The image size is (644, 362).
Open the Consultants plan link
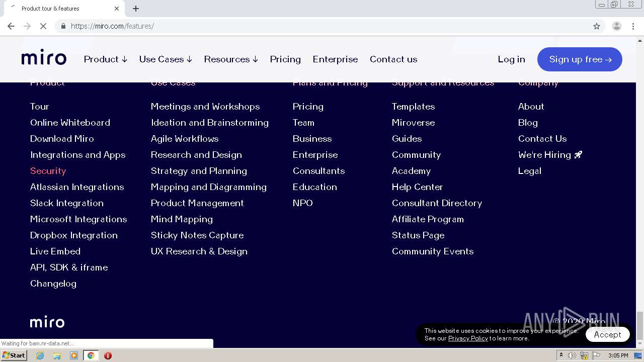pyautogui.click(x=318, y=170)
